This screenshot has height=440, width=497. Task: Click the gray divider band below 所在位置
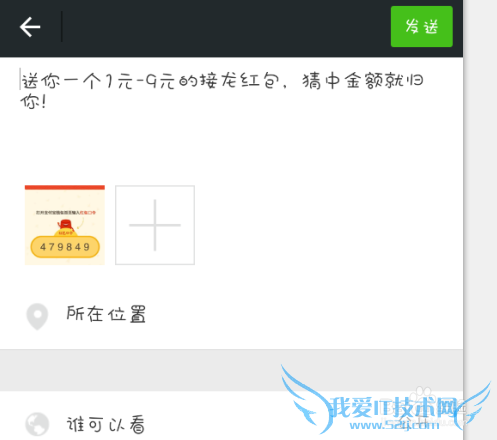[231, 370]
